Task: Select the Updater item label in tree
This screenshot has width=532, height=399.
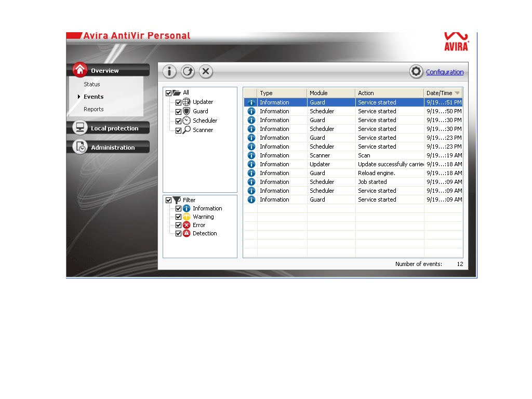Action: pos(203,102)
